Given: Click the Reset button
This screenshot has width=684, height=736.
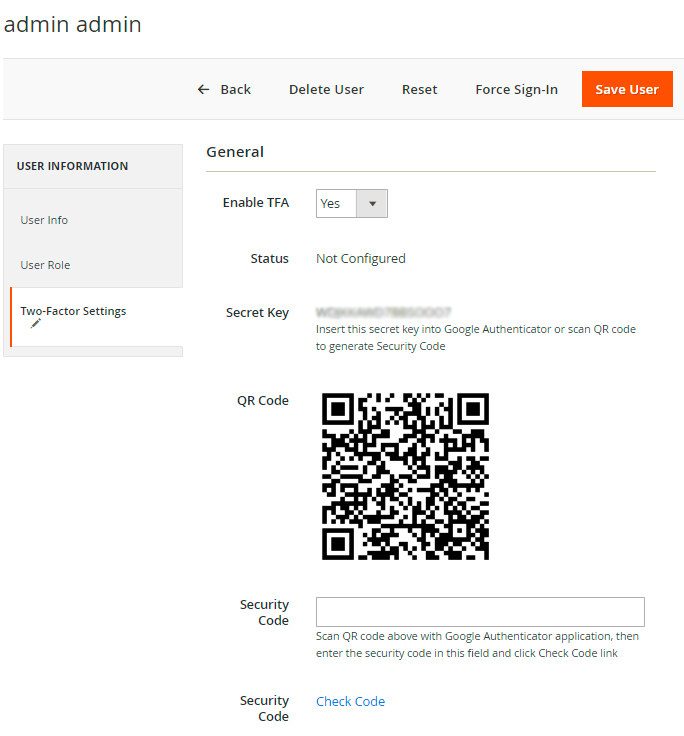Looking at the screenshot, I should click(x=419, y=90).
